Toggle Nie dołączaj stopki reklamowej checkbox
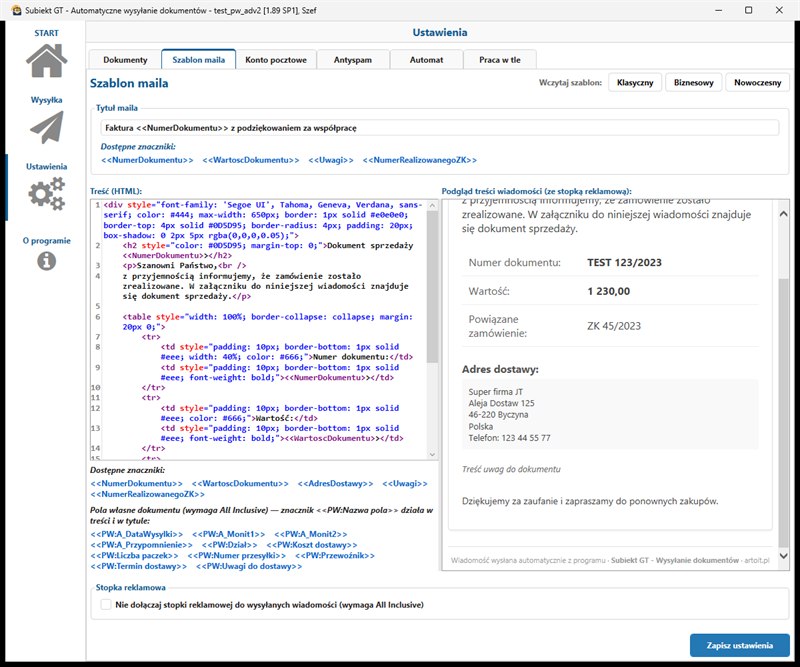This screenshot has width=800, height=667. [x=106, y=605]
